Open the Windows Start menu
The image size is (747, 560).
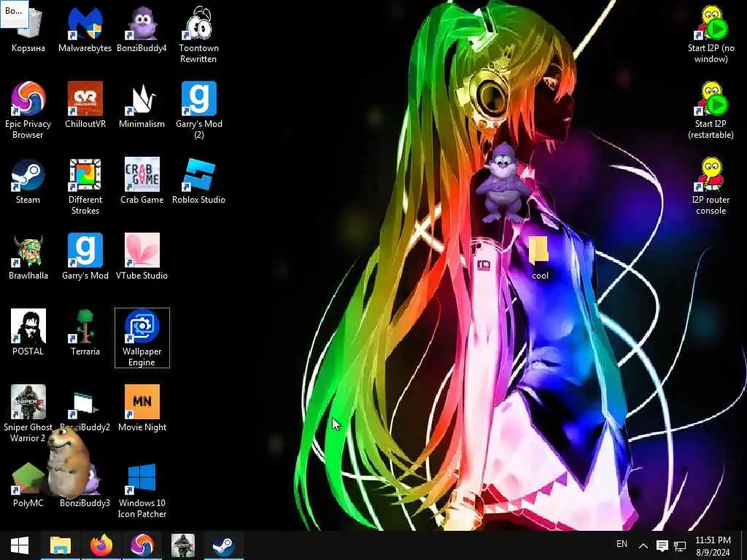[20, 545]
